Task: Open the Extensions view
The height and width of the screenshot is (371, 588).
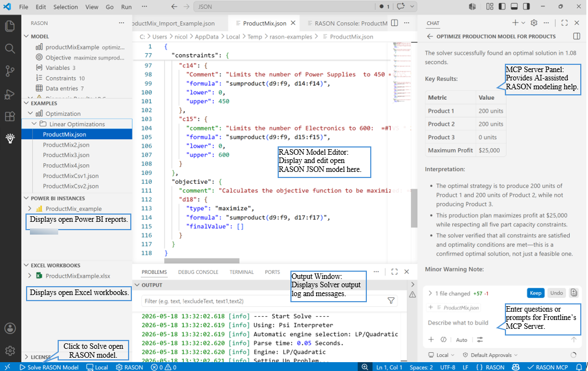Action: pyautogui.click(x=10, y=116)
